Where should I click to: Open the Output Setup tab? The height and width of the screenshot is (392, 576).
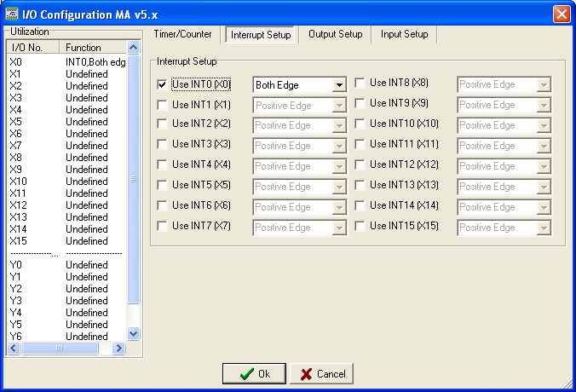335,34
